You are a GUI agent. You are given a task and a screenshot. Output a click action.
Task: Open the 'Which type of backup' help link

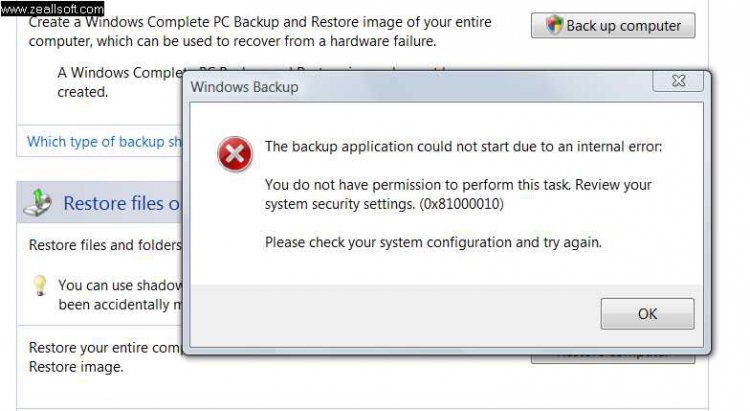point(104,142)
